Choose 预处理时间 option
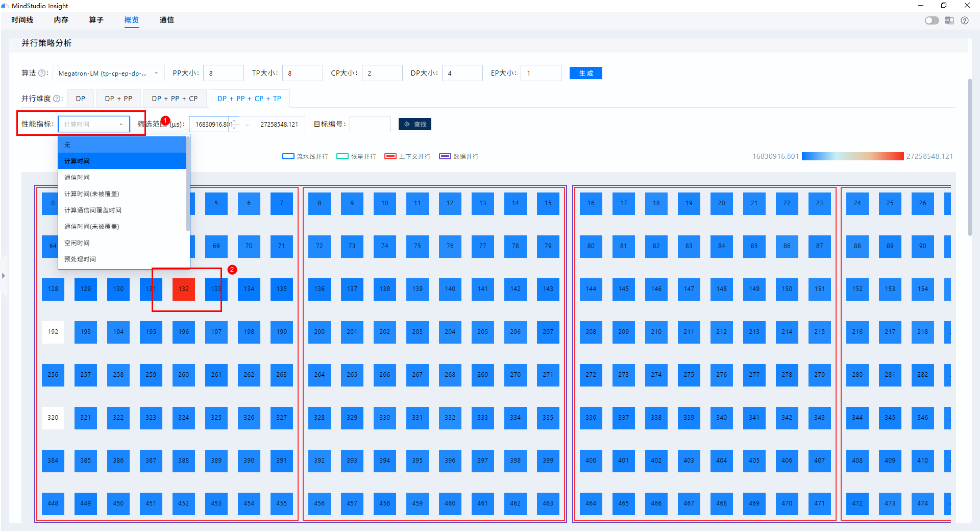This screenshot has height=531, width=980. (122, 259)
